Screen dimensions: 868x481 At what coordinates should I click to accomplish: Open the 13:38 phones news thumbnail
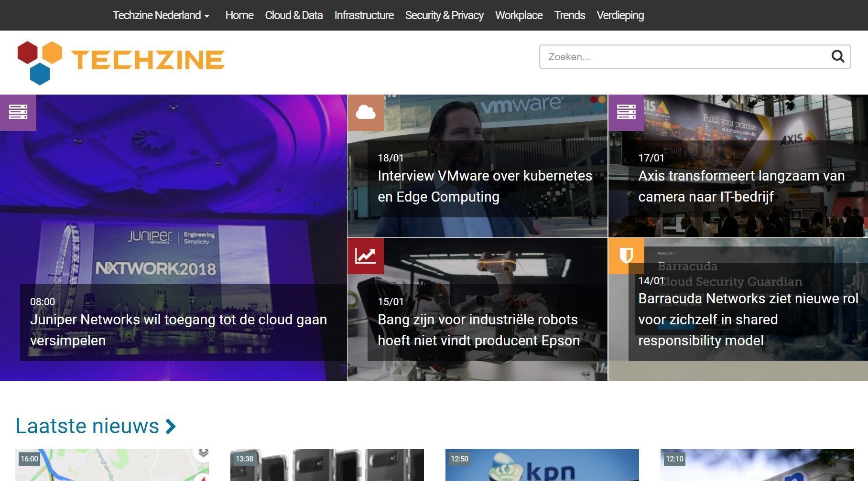327,465
